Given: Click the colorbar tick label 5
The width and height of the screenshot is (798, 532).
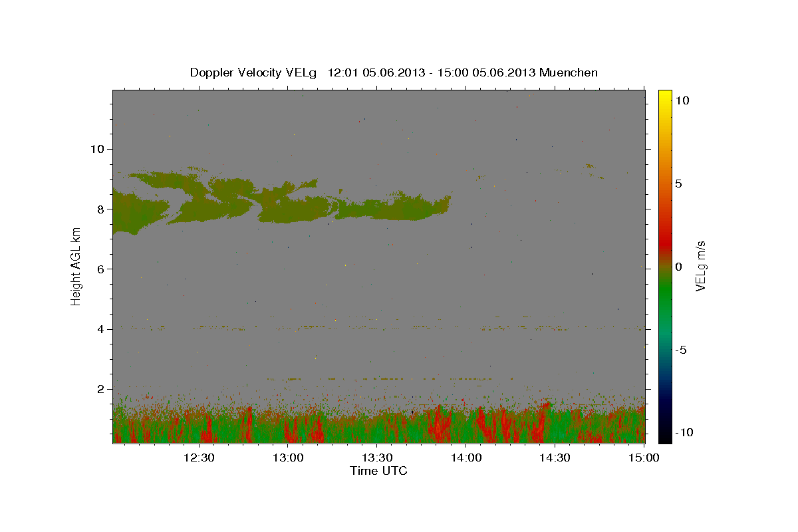Looking at the screenshot, I should pos(679,184).
